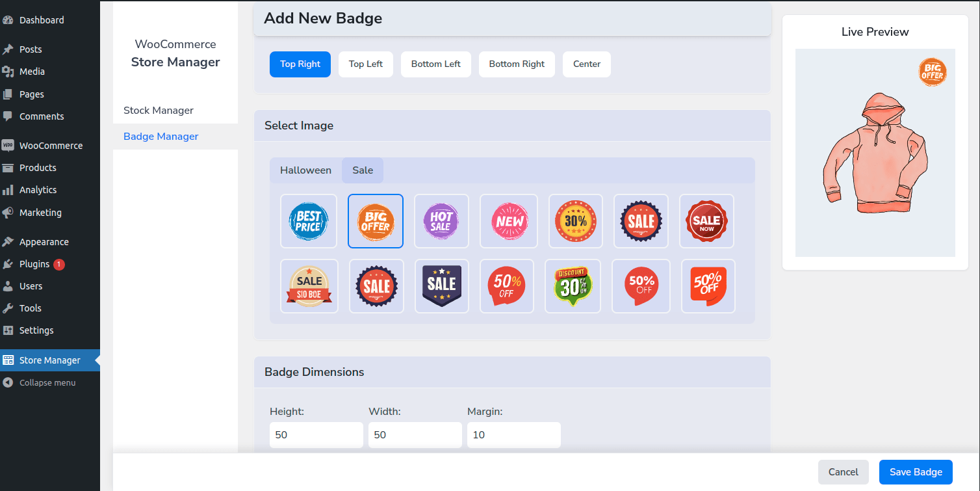Screen dimensions: 980x491
Task: Select the Center badge position
Action: pos(586,64)
